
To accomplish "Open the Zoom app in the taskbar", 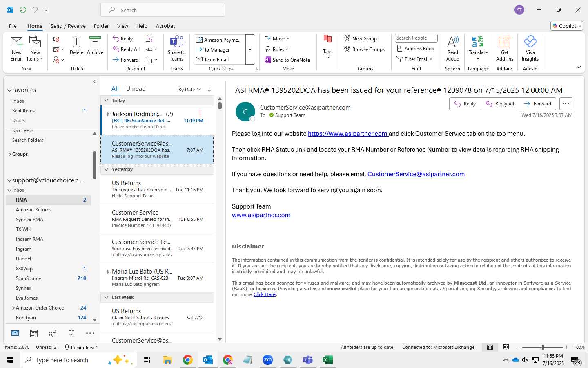I will [x=267, y=360].
